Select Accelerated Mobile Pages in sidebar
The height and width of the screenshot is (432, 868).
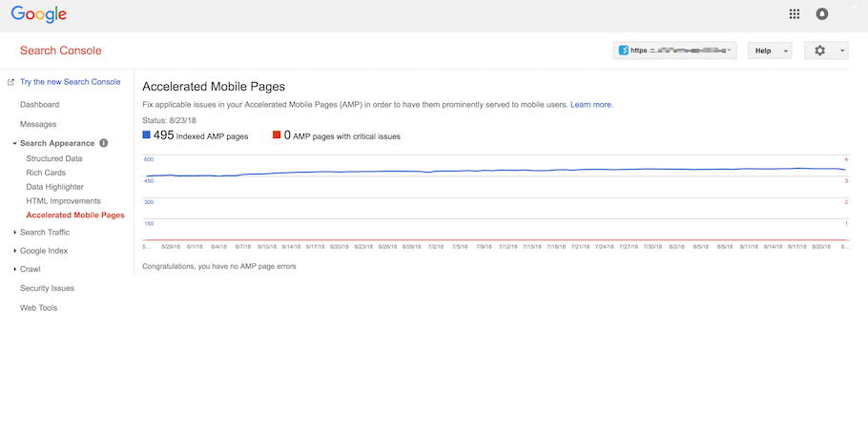coord(75,216)
